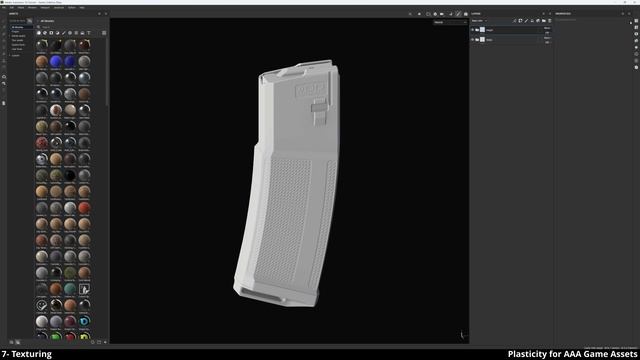Open the Material viewport mode dropdown
Screen dimensions: 640x360
pos(450,22)
